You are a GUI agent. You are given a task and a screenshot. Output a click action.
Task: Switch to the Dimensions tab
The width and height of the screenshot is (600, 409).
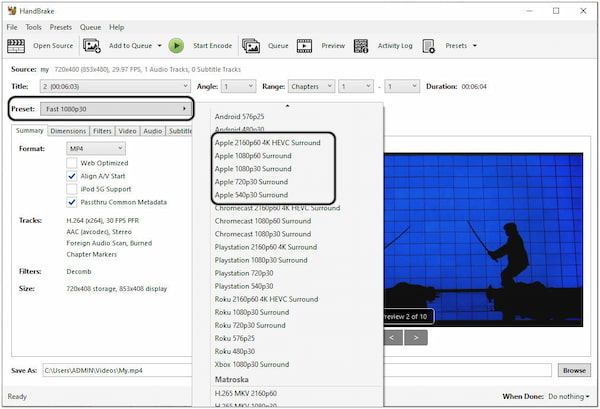tap(68, 131)
